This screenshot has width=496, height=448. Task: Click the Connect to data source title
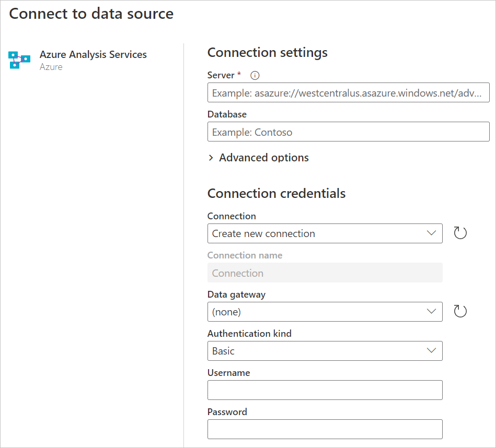coord(91,14)
